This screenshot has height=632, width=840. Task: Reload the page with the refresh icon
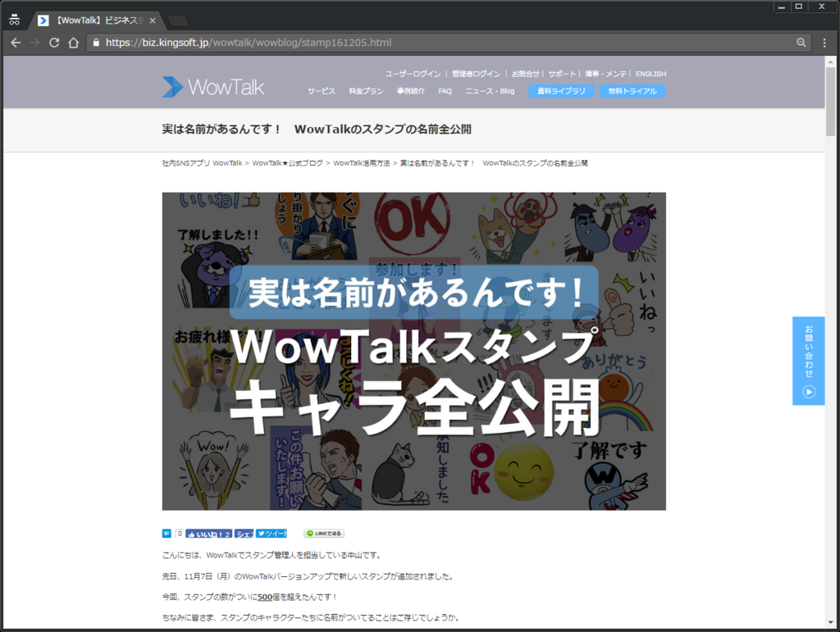click(54, 43)
